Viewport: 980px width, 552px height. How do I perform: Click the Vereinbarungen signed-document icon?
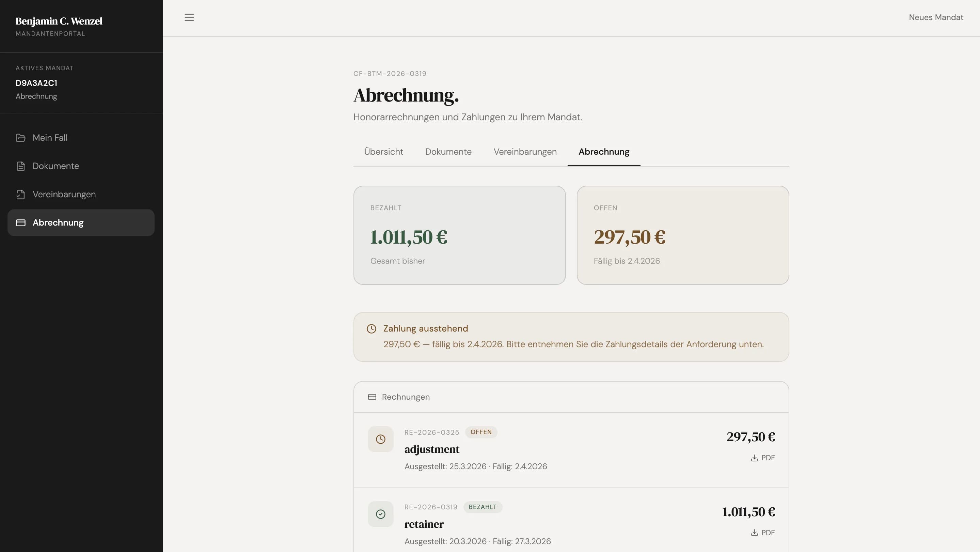(x=20, y=195)
